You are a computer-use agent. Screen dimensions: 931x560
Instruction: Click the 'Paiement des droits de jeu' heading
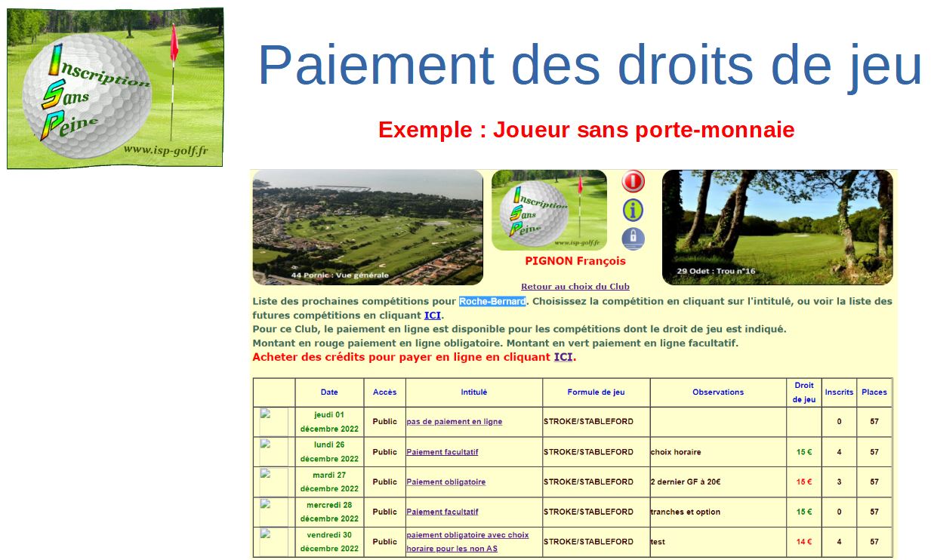click(x=590, y=65)
